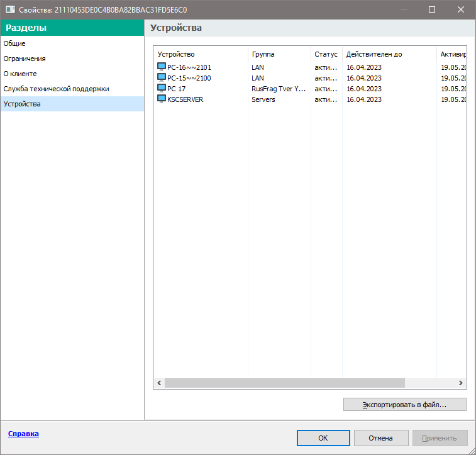Click the Экспортировать в файл button
The image size is (476, 455).
[405, 405]
